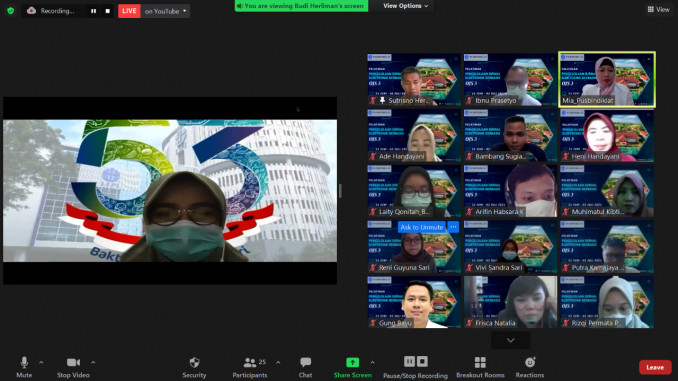Click muted mic icon on Gung Bayu tile
Image resolution: width=678 pixels, height=381 pixels.
pos(373,323)
